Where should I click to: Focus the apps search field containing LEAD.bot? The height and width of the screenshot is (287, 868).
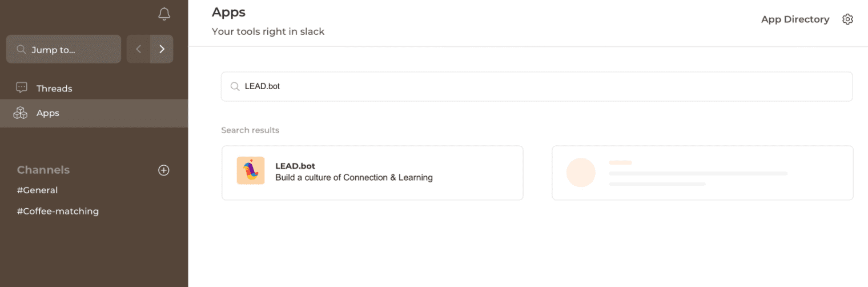[537, 86]
